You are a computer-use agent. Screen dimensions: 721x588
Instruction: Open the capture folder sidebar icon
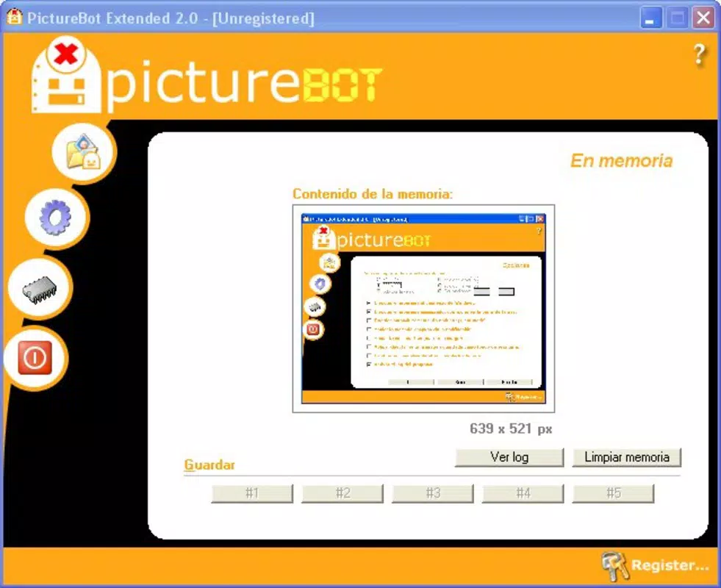[x=83, y=152]
